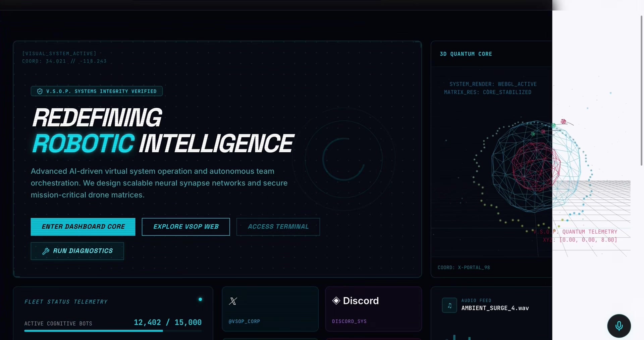The width and height of the screenshot is (644, 340).
Task: Click the circular loading ring graphic
Action: [343, 159]
